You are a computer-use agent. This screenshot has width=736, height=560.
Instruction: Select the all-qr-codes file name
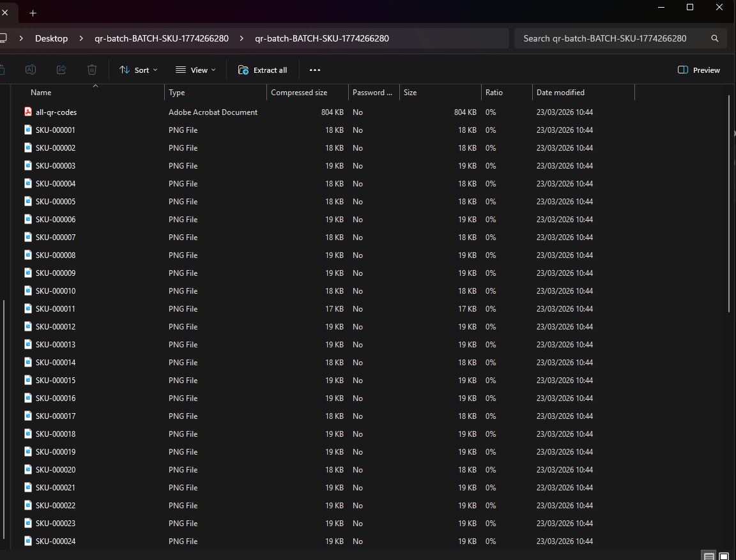pos(56,112)
